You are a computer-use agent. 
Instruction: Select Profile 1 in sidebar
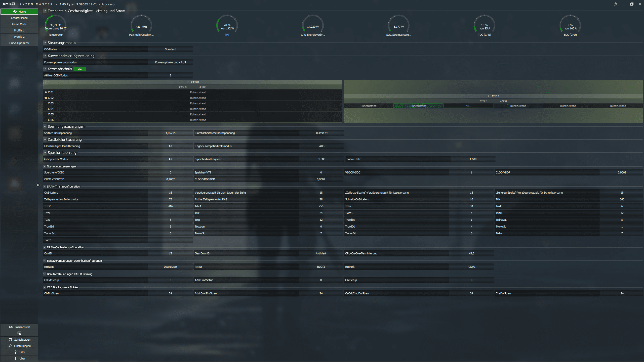coord(19,30)
